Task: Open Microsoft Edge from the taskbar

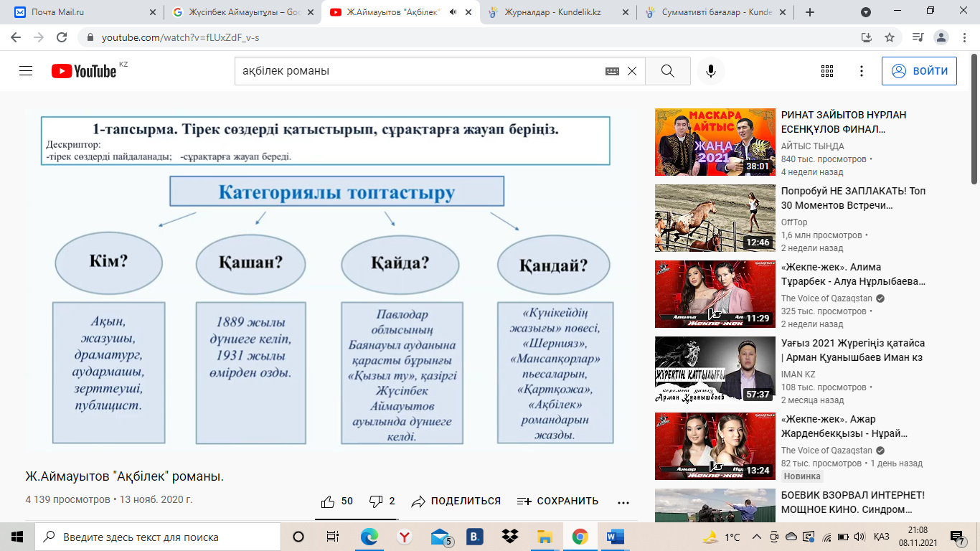Action: point(369,537)
